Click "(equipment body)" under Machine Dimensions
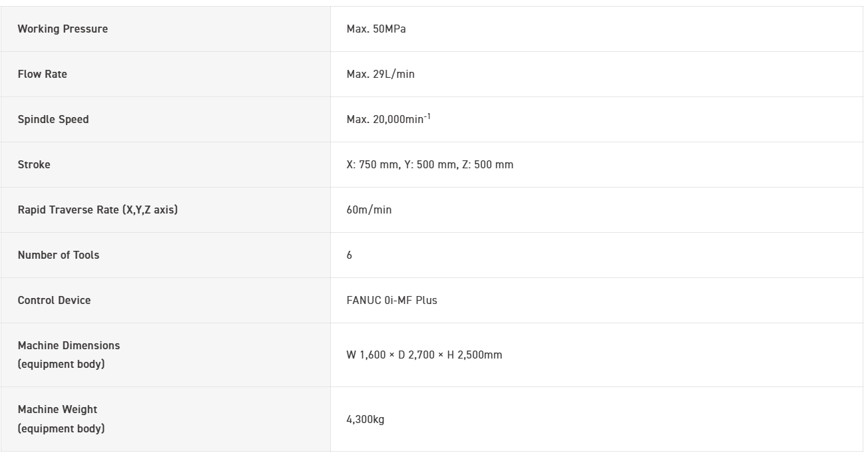Image resolution: width=868 pixels, height=455 pixels. pos(61,365)
